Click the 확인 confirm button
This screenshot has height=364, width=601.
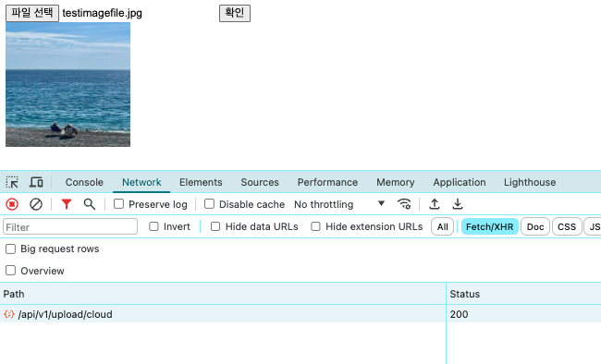[x=235, y=13]
